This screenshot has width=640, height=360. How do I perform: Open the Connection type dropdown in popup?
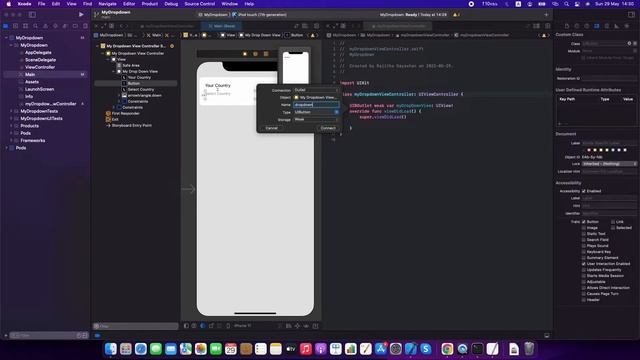[316, 90]
